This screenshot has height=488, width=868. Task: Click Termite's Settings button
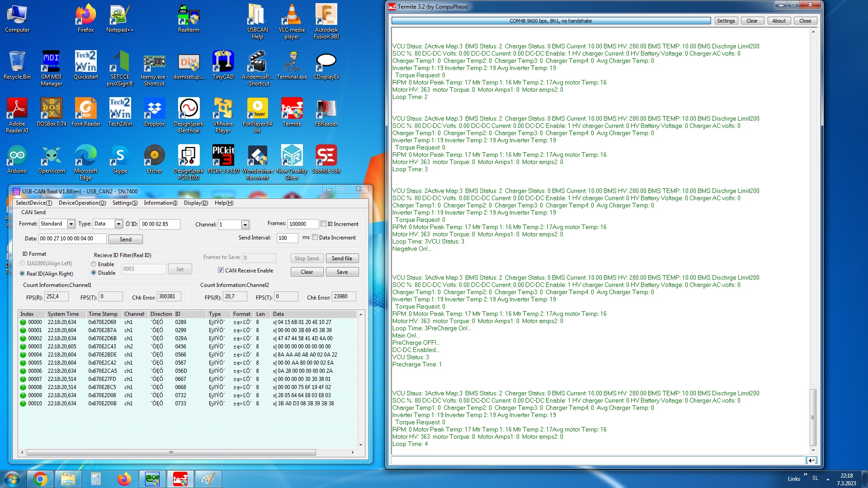point(725,21)
